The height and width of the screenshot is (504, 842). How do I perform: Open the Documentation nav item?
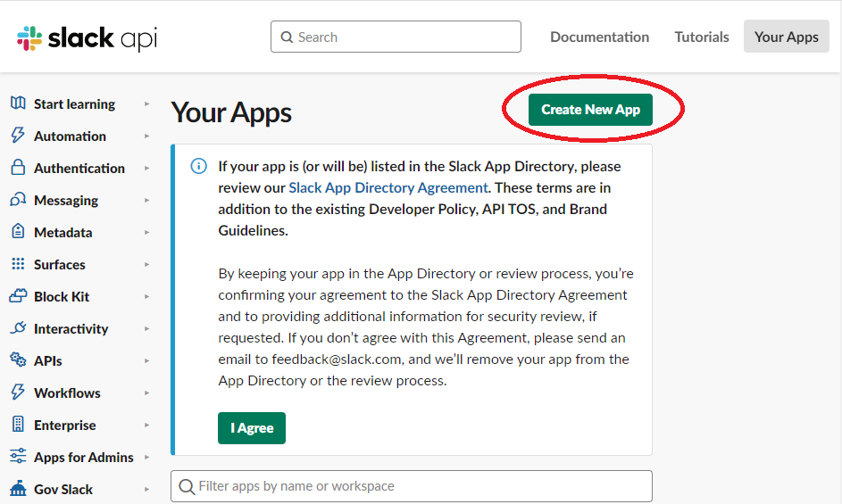pyautogui.click(x=599, y=37)
